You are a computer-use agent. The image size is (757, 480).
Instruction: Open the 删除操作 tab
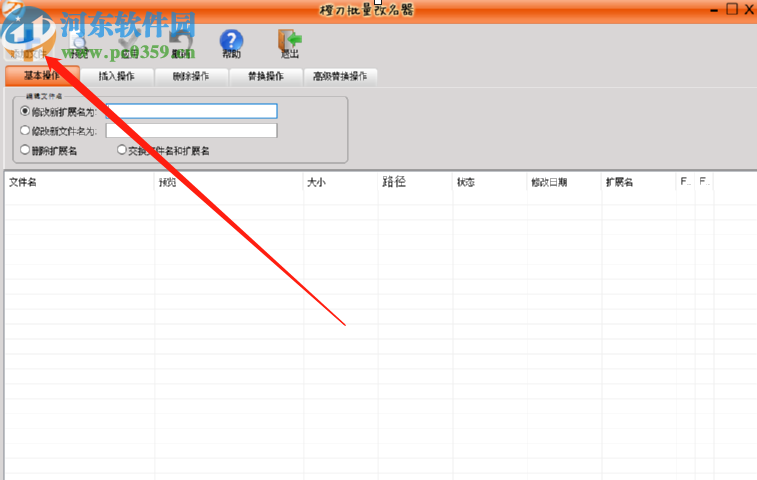[x=191, y=76]
